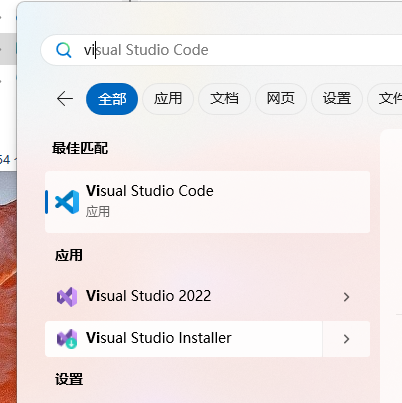The image size is (402, 403).
Task: Select the partially visible 文件 filter tab
Action: click(386, 99)
